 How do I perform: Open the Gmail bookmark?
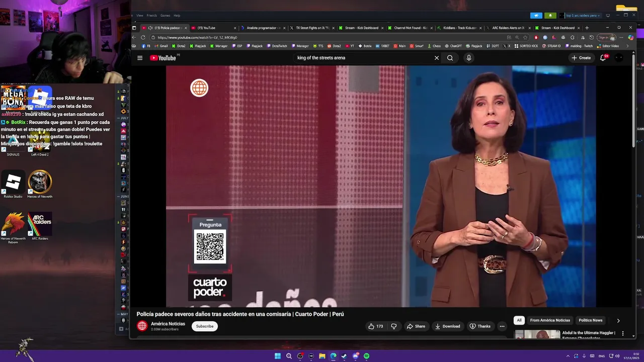click(x=161, y=46)
